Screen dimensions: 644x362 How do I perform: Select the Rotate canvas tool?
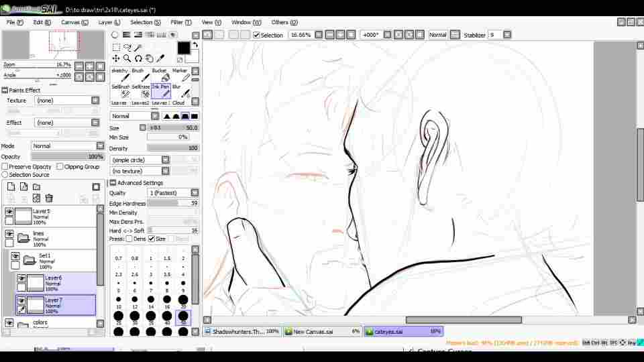[138, 58]
